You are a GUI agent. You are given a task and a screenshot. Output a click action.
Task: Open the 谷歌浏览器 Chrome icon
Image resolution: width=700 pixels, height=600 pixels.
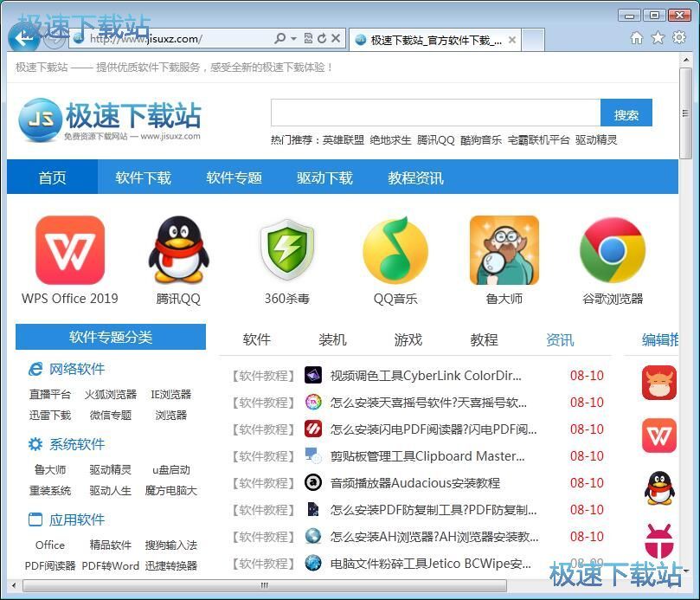(613, 249)
